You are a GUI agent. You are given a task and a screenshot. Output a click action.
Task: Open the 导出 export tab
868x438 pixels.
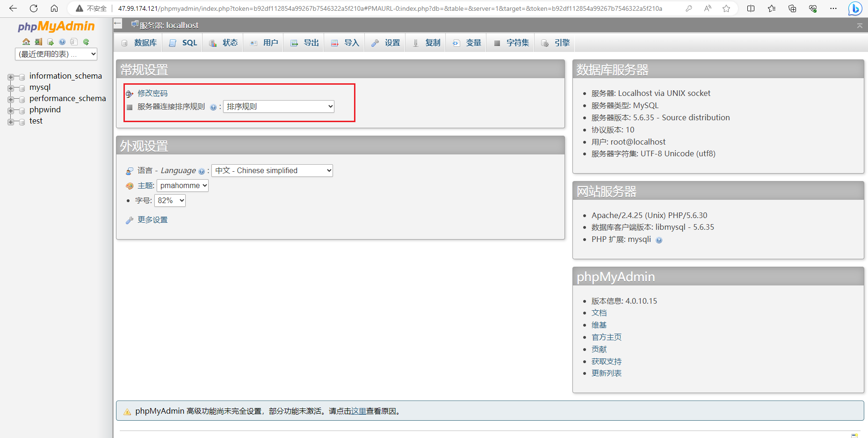pos(305,43)
